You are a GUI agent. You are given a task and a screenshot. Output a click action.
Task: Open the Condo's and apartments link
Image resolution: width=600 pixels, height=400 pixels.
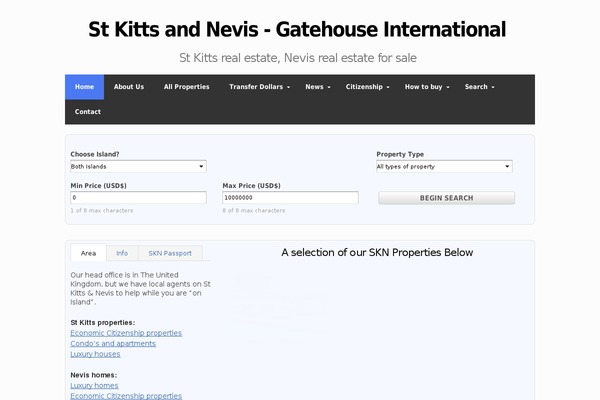tap(113, 343)
